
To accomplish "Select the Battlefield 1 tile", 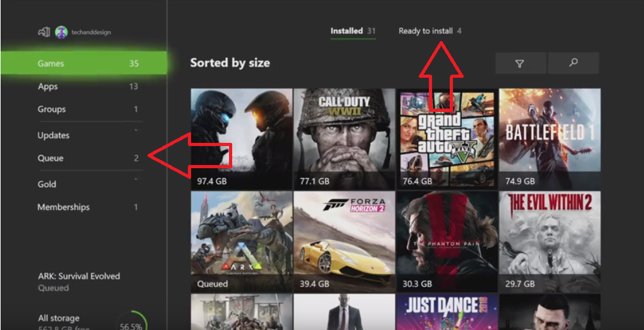I will pyautogui.click(x=550, y=138).
